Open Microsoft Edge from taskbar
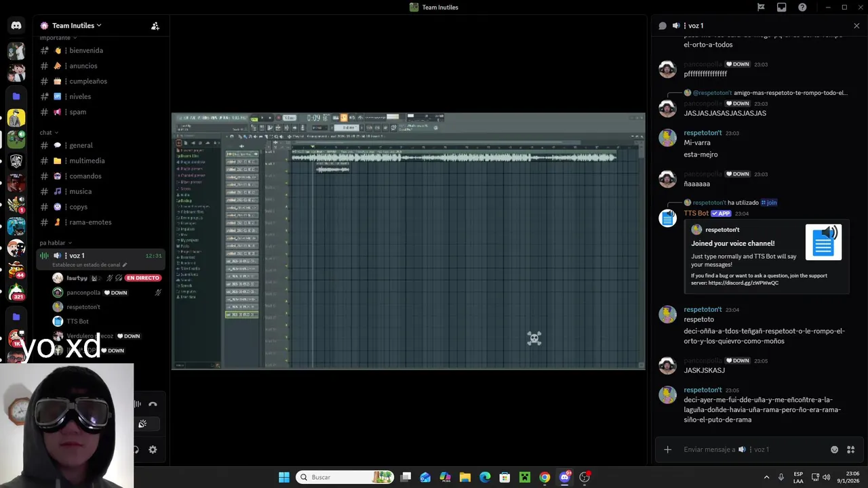 pos(485,477)
